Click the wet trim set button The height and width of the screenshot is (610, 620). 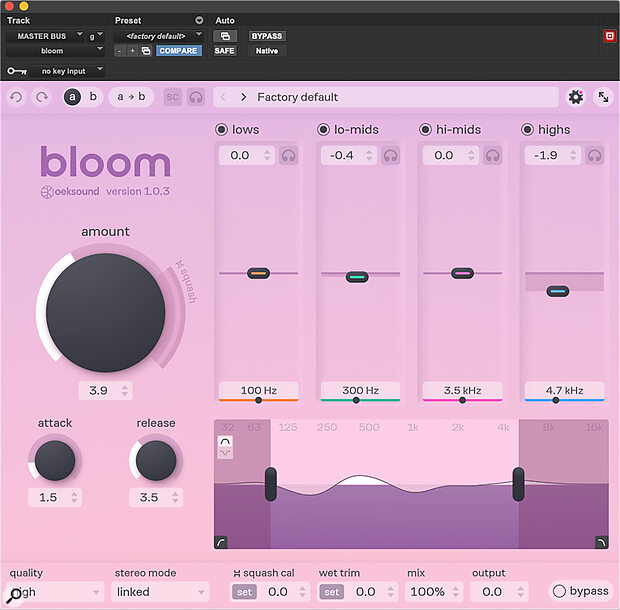point(331,592)
